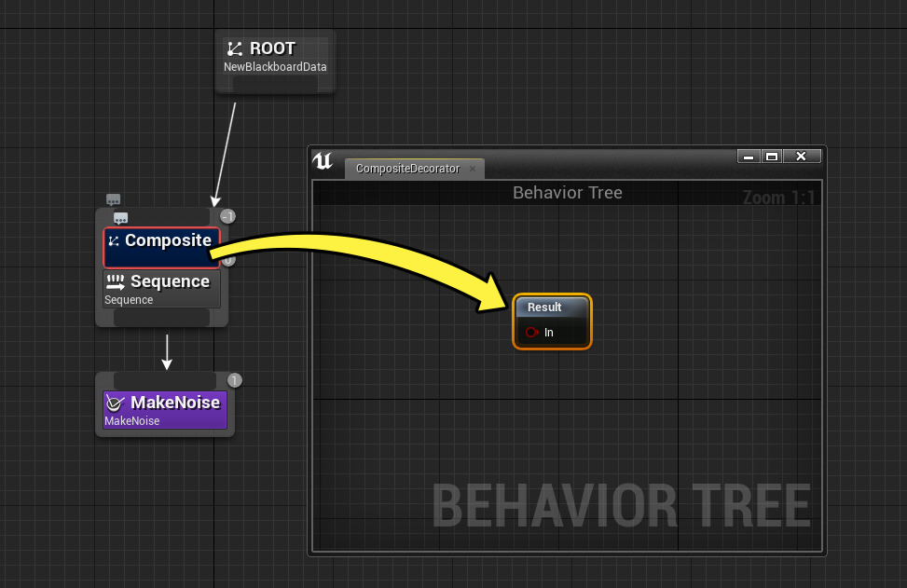Click the comment bubble directly above Composite
This screenshot has height=588, width=907.
coord(120,218)
